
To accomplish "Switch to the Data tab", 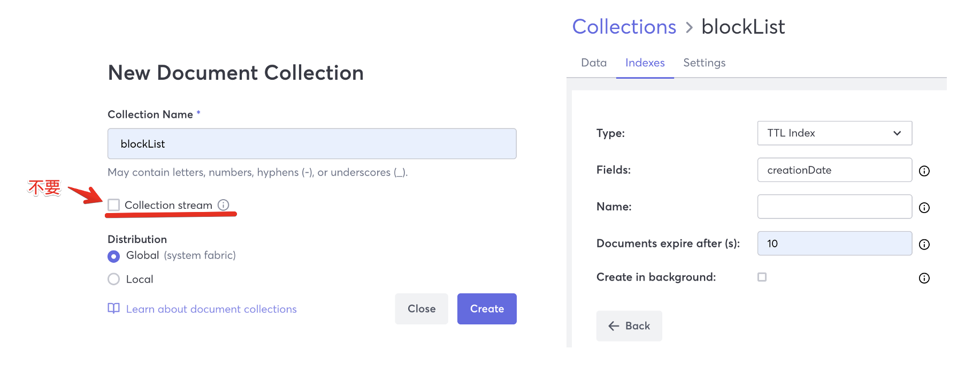I will point(594,63).
